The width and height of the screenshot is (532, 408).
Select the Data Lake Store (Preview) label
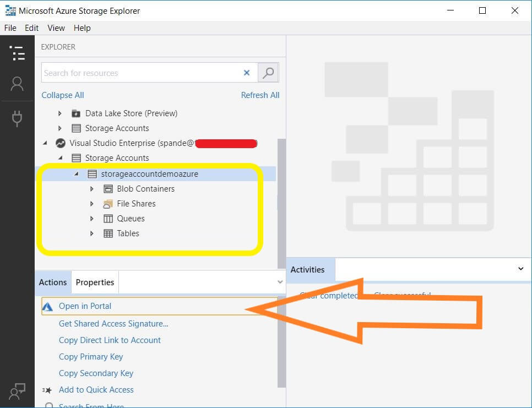pyautogui.click(x=131, y=113)
